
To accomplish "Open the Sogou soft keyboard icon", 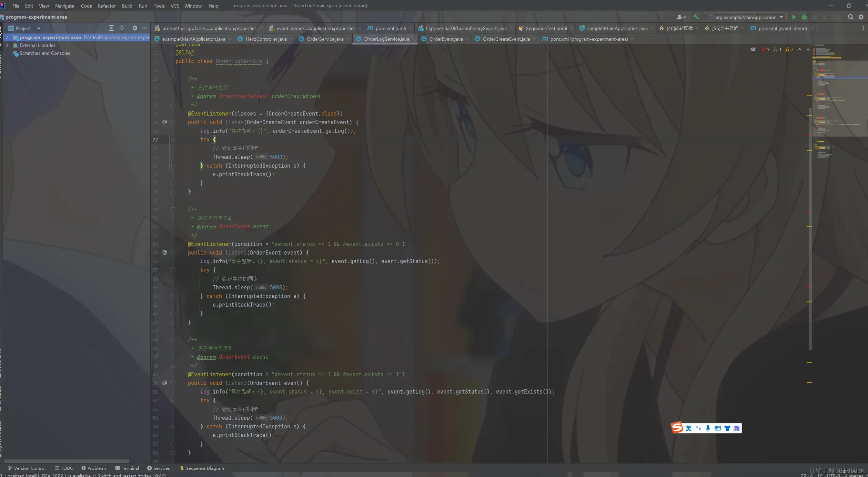I will click(718, 428).
